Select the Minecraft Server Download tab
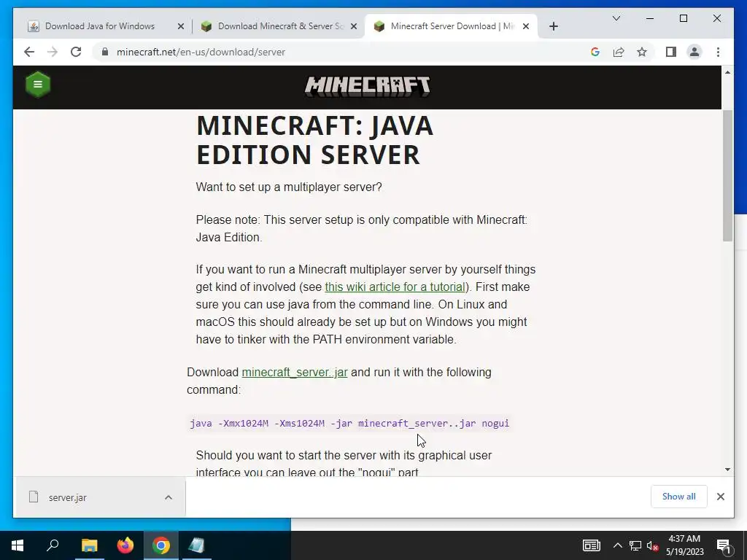This screenshot has width=747, height=560. pos(450,26)
